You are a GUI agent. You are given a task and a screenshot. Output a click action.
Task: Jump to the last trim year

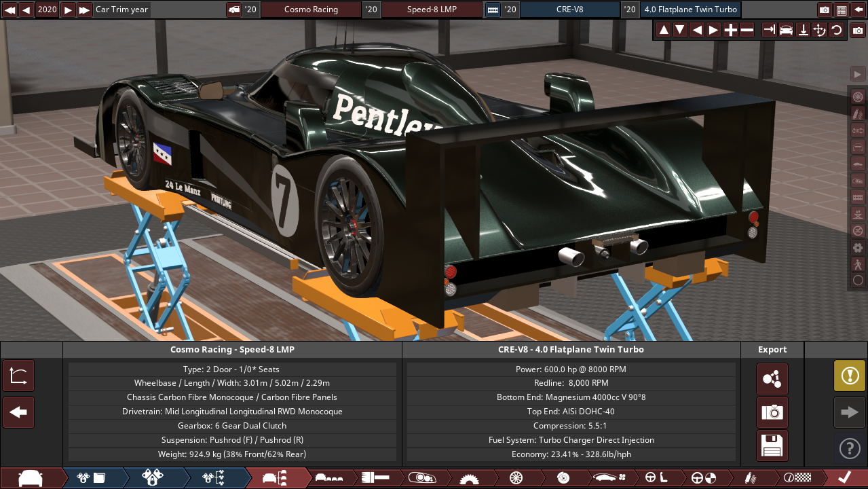tap(85, 10)
